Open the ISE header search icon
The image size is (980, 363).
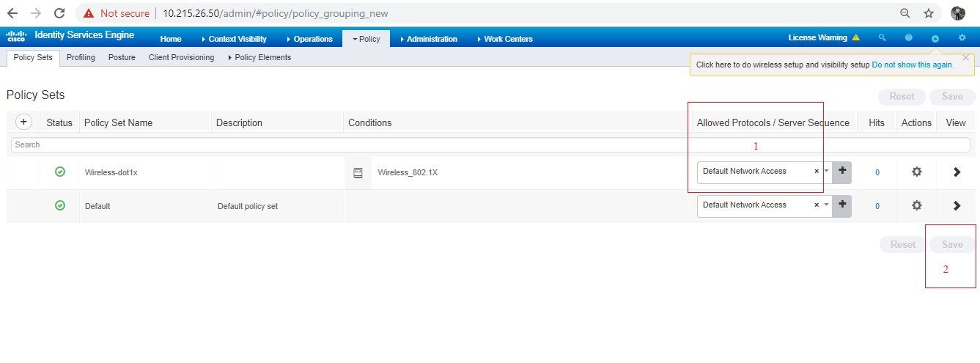883,38
